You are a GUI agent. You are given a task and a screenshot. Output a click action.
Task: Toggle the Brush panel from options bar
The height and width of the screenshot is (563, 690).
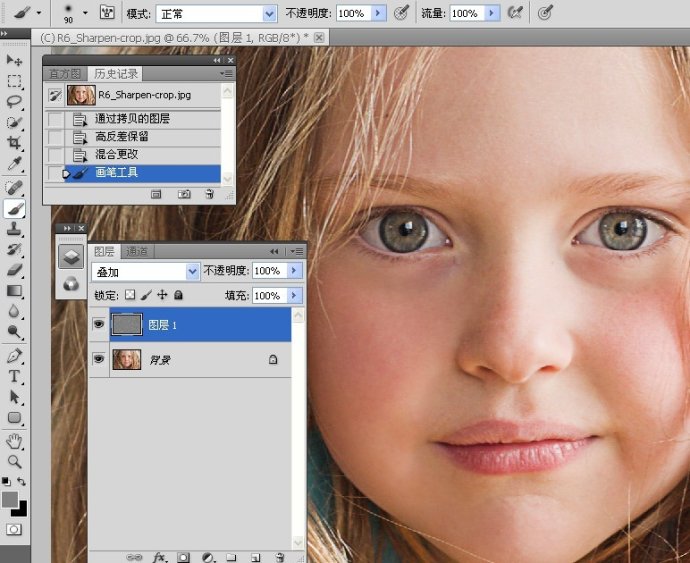[x=107, y=12]
